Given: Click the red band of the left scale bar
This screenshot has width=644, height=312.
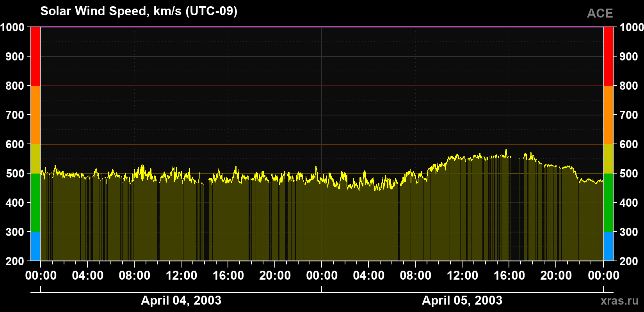Looking at the screenshot, I should [x=36, y=57].
